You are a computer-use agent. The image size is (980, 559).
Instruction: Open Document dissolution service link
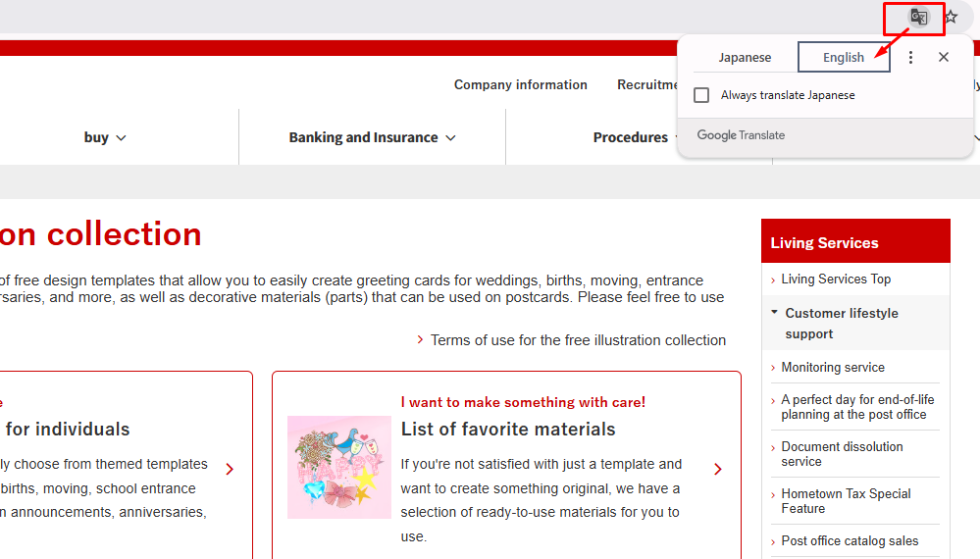click(x=842, y=454)
